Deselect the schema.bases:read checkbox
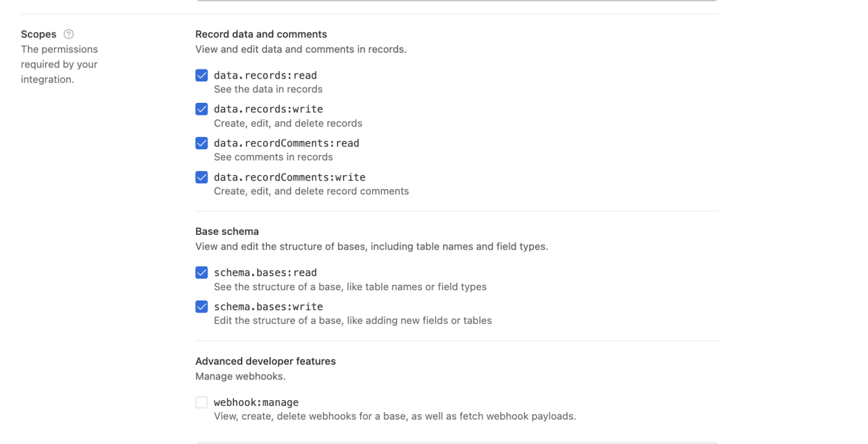 (201, 272)
